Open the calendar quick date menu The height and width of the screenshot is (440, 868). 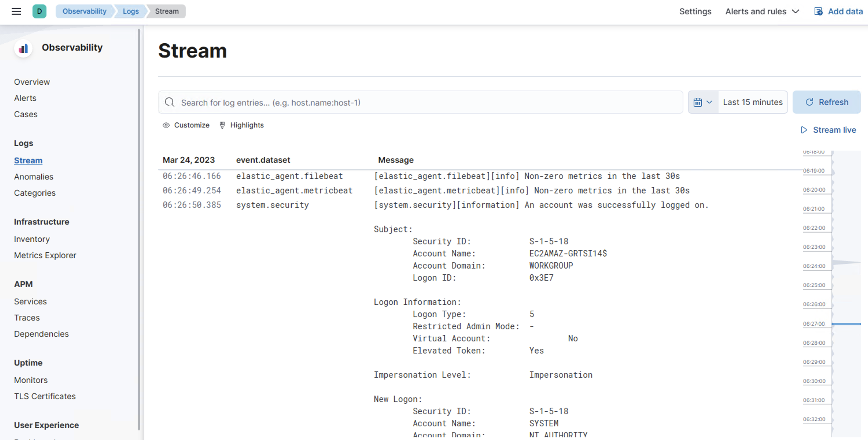pos(703,102)
